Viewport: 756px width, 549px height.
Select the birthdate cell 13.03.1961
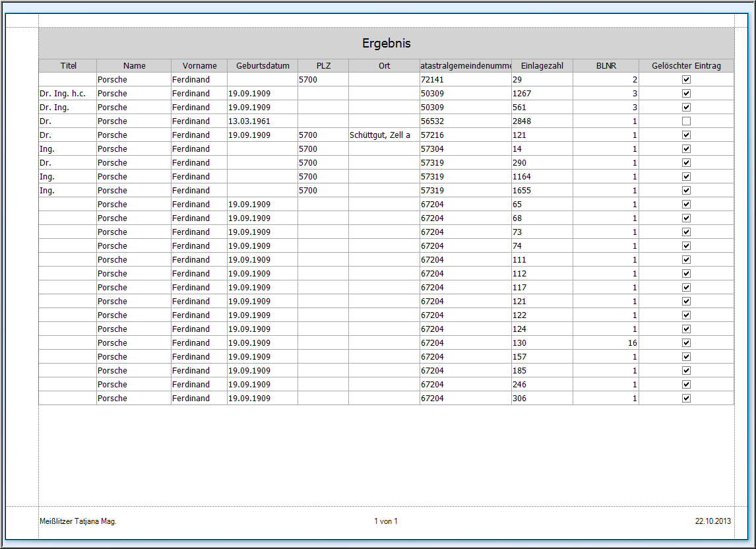[x=249, y=121]
